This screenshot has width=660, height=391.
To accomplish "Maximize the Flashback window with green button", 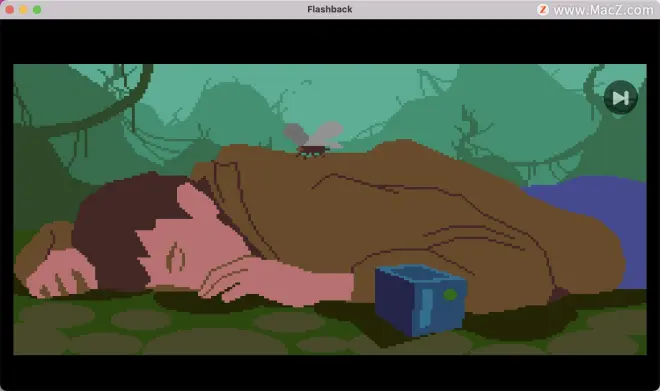I will tap(37, 9).
